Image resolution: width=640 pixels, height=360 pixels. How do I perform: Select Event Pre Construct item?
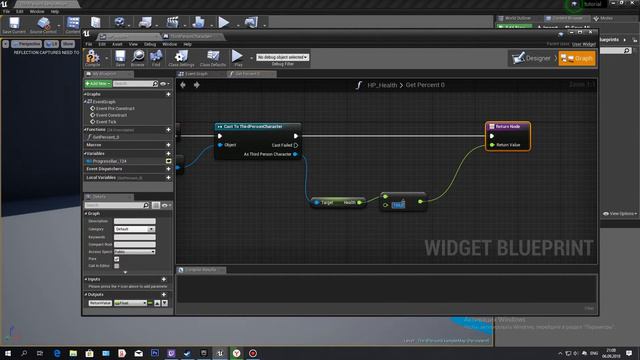tap(114, 109)
